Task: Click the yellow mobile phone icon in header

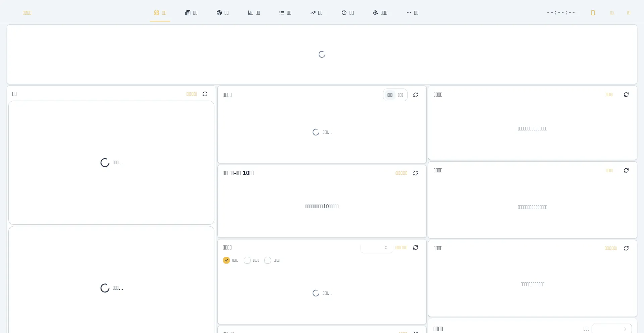Action: 593,13
